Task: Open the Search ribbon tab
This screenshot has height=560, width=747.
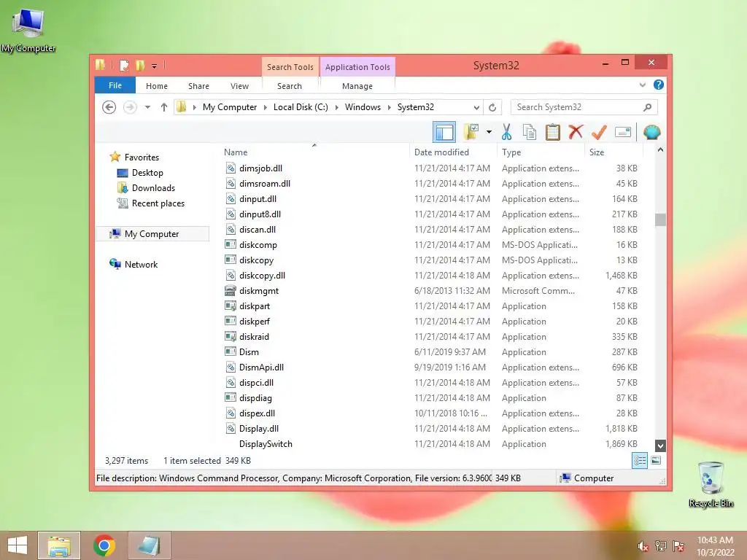Action: pyautogui.click(x=289, y=86)
